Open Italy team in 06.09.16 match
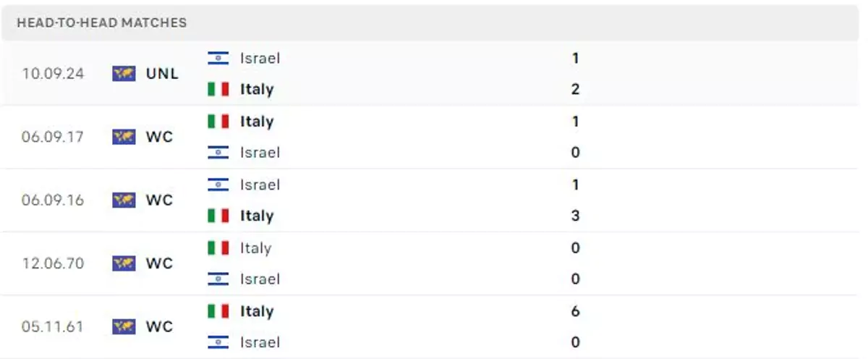Viewport: 868px width, 359px height. pyautogui.click(x=257, y=216)
